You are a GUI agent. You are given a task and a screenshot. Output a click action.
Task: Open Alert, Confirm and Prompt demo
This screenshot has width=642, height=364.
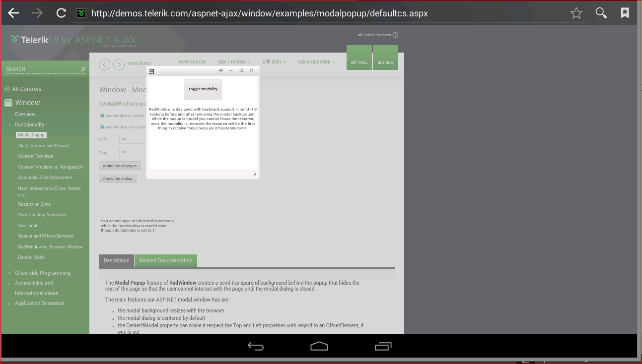point(44,146)
